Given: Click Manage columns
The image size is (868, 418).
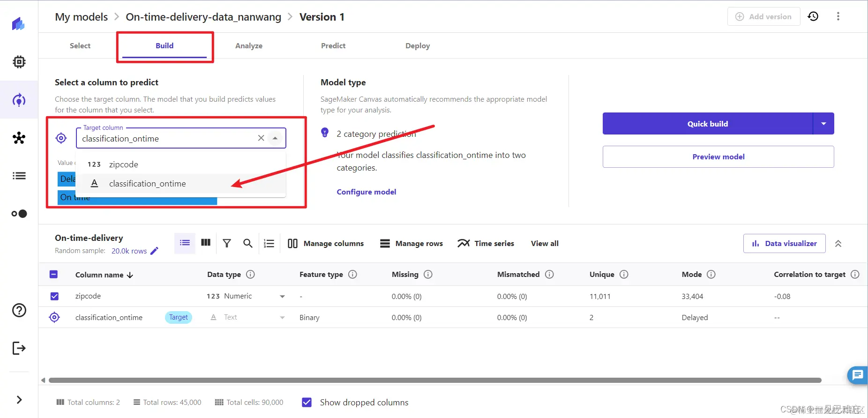Looking at the screenshot, I should pyautogui.click(x=326, y=243).
